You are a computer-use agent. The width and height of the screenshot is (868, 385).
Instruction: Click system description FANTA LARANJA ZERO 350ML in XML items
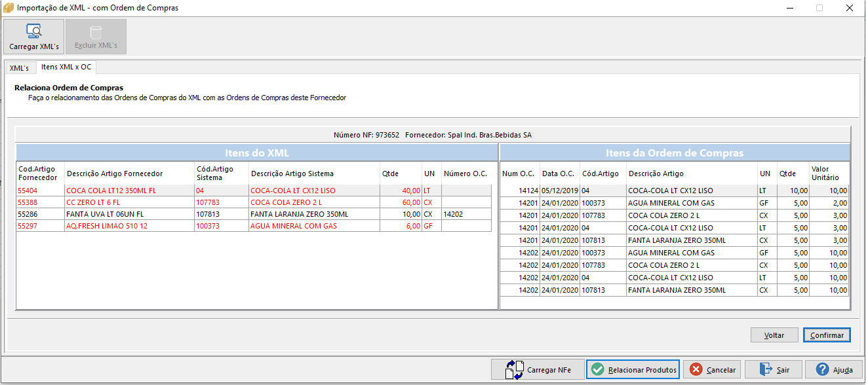[314, 214]
